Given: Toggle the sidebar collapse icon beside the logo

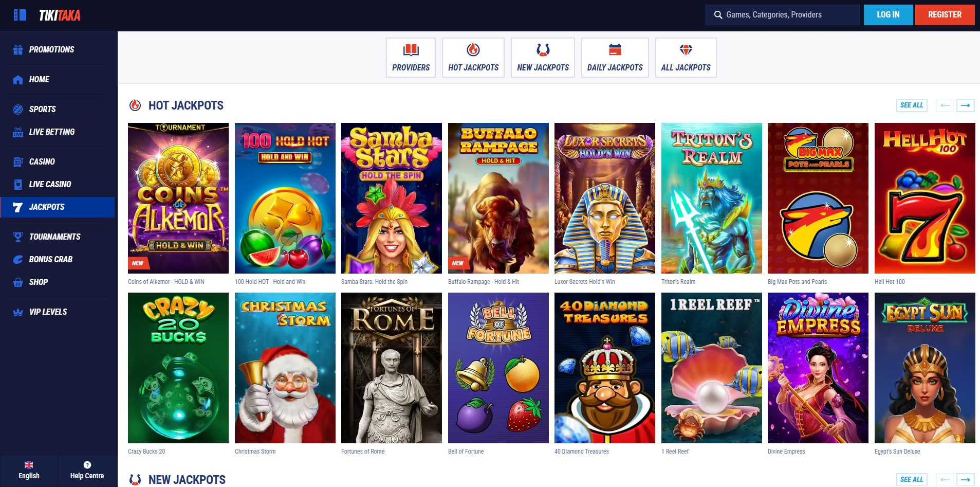Looking at the screenshot, I should click(20, 15).
